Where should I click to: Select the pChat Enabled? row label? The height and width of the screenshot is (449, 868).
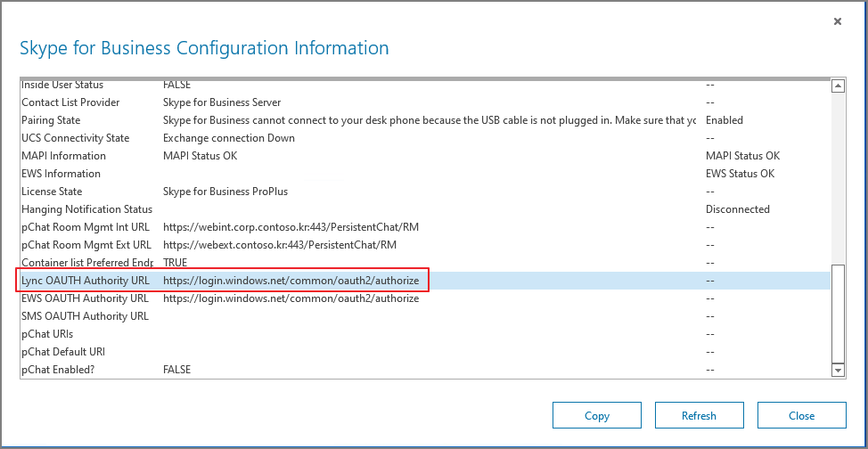click(58, 370)
